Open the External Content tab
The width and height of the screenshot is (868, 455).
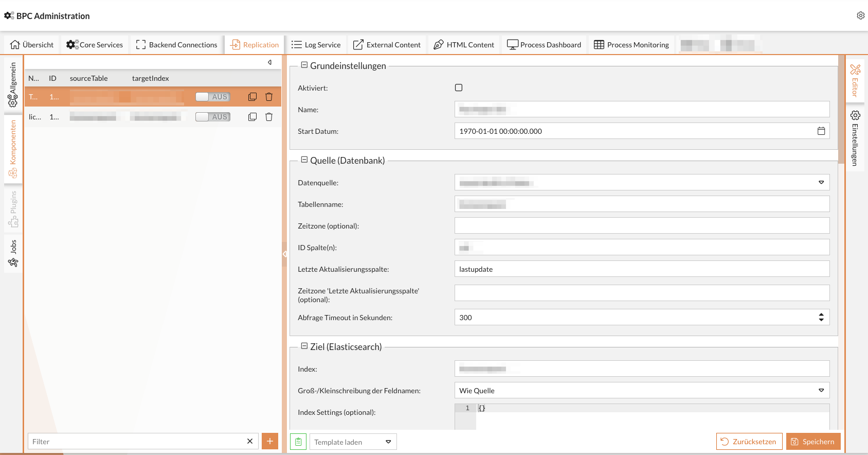387,45
